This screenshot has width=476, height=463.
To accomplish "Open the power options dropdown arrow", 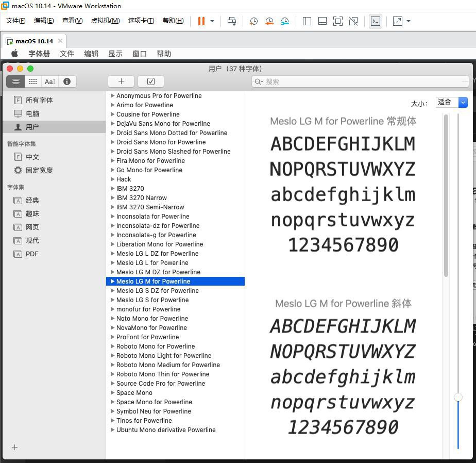I will pyautogui.click(x=212, y=21).
